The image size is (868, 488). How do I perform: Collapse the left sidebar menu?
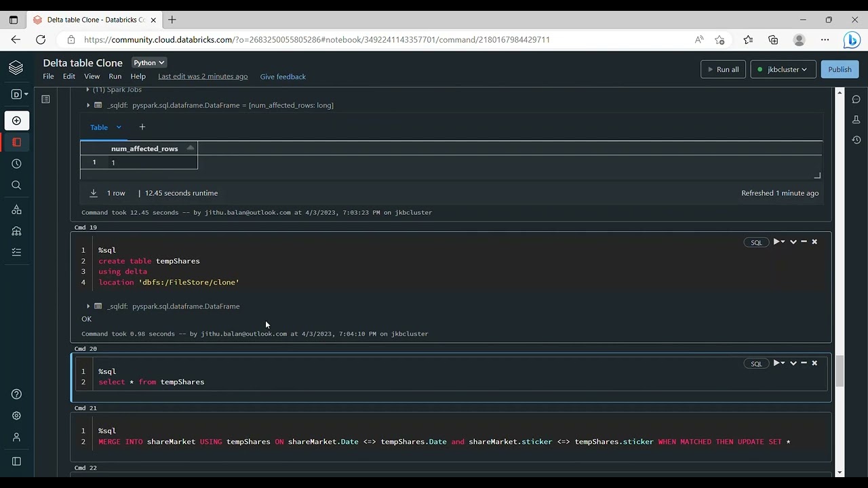16,462
